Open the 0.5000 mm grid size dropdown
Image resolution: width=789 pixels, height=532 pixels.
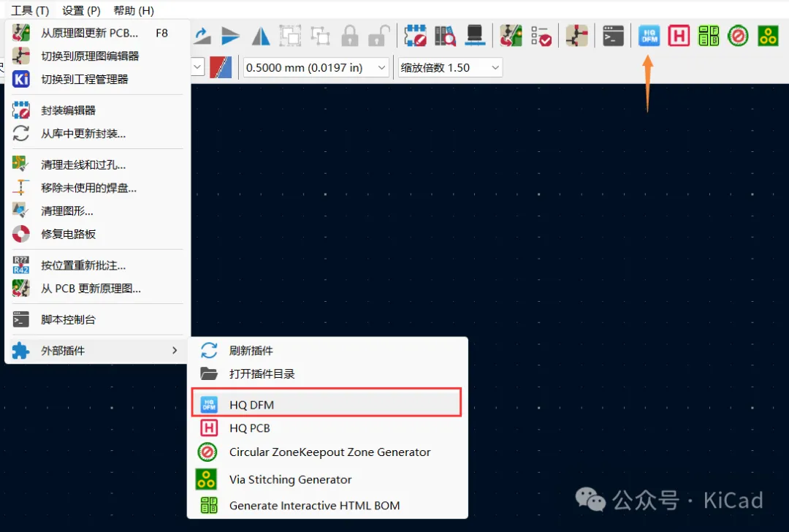coord(316,67)
